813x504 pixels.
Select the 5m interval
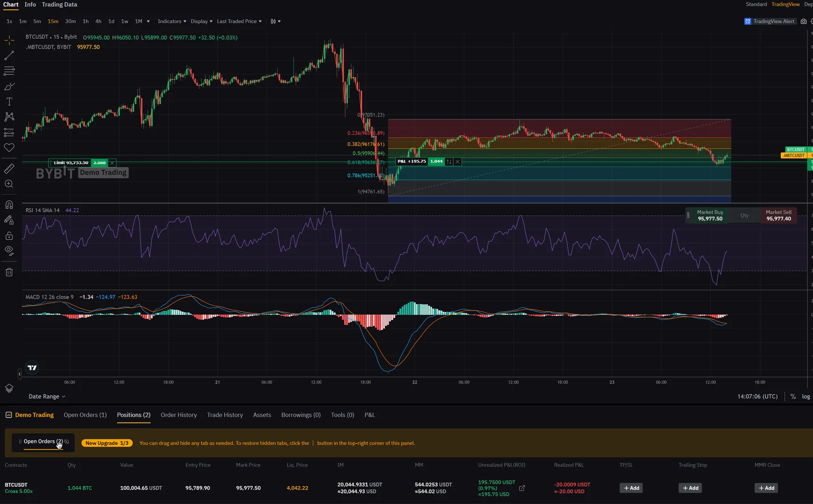[37, 21]
